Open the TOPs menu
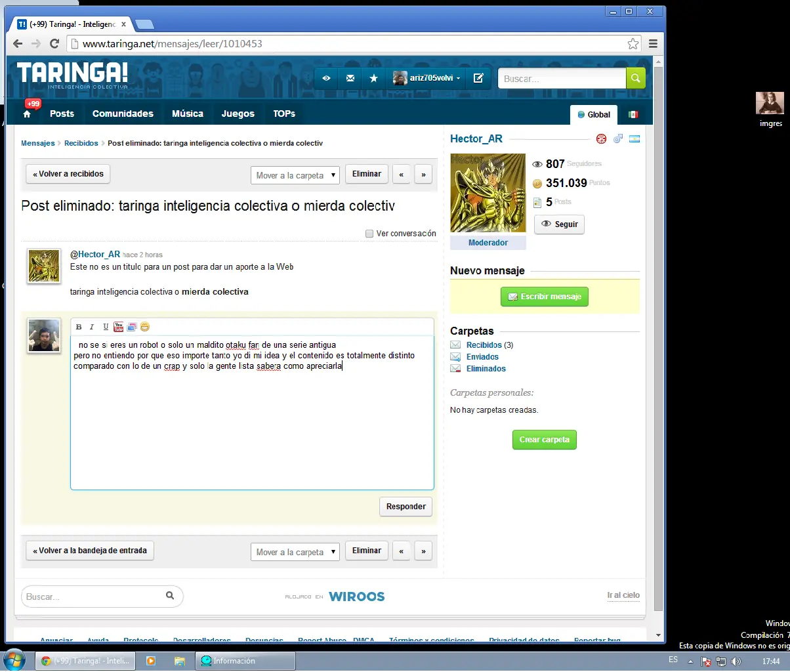The height and width of the screenshot is (672, 790). (284, 114)
